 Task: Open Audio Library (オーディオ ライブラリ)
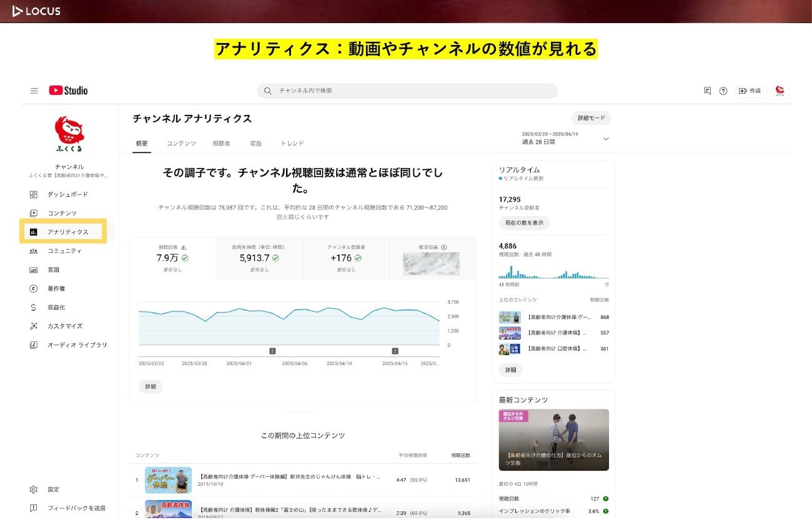tap(77, 345)
